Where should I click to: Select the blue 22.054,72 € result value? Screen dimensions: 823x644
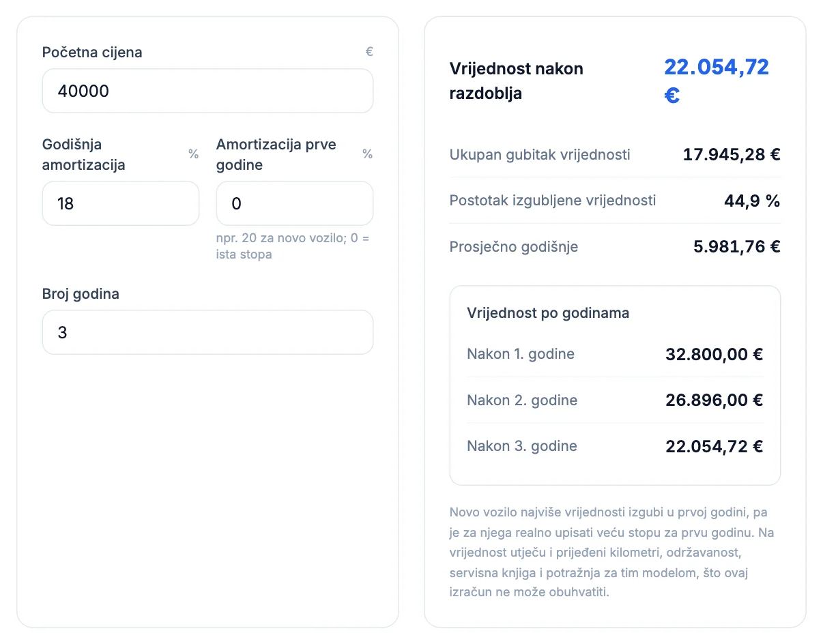click(x=717, y=80)
